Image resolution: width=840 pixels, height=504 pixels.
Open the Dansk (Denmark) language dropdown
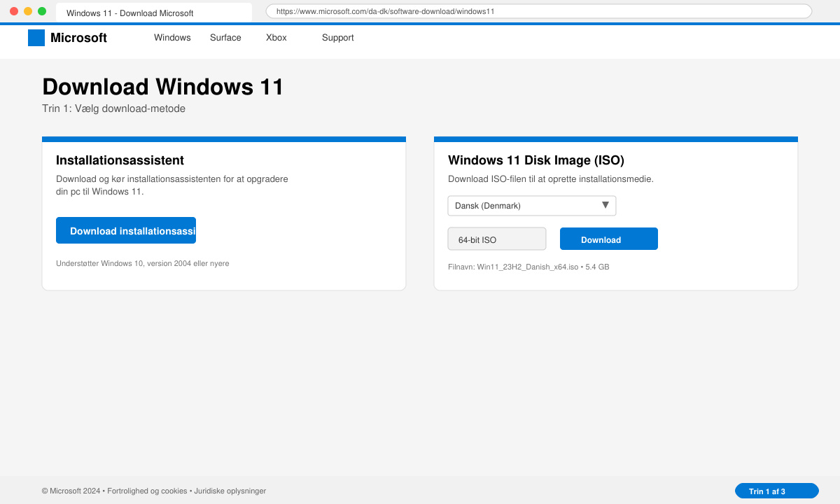pyautogui.click(x=532, y=206)
